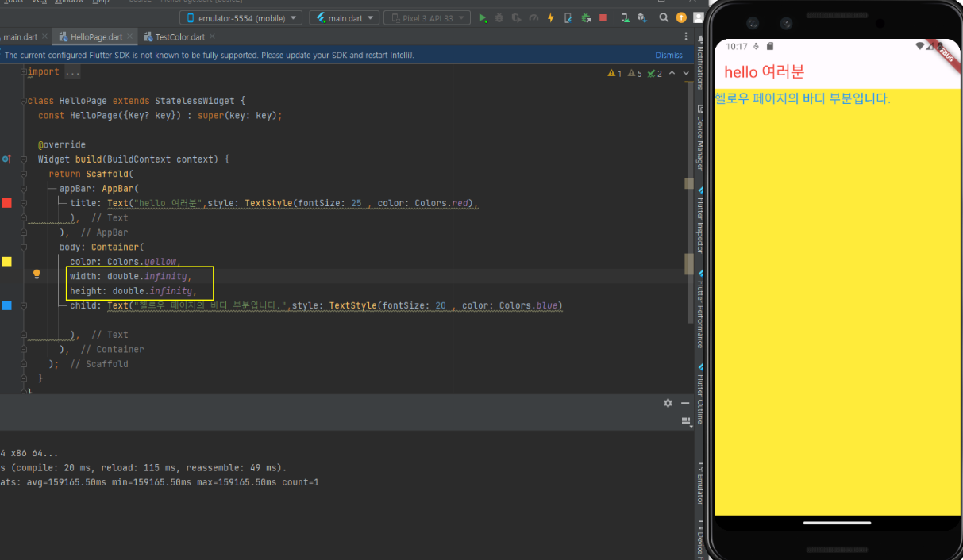This screenshot has width=963, height=560.
Task: Click the Flutter Hot Restart icon
Action: coord(568,17)
